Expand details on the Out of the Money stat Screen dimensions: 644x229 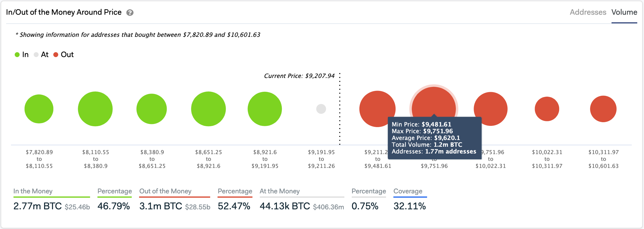(165, 191)
